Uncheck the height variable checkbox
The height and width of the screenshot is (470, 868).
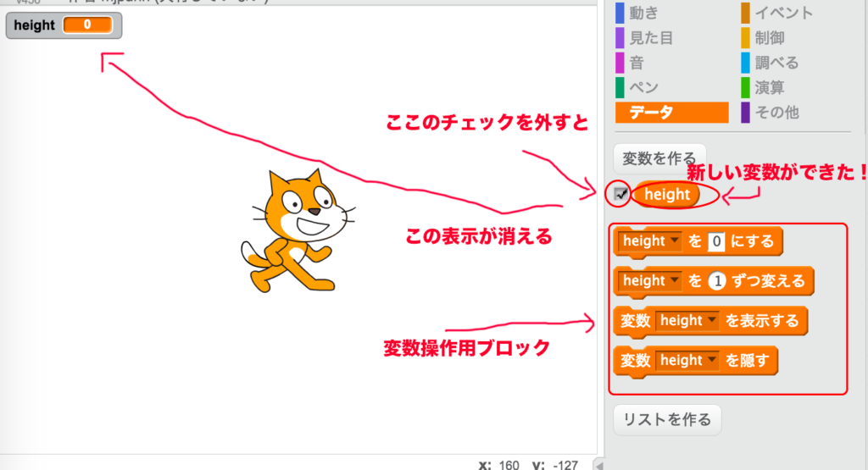point(621,194)
